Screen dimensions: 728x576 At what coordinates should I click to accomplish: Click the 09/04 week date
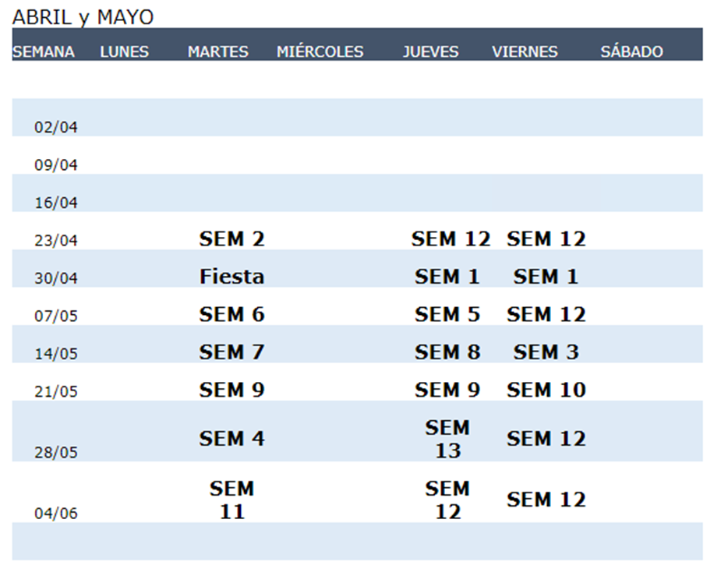[55, 164]
